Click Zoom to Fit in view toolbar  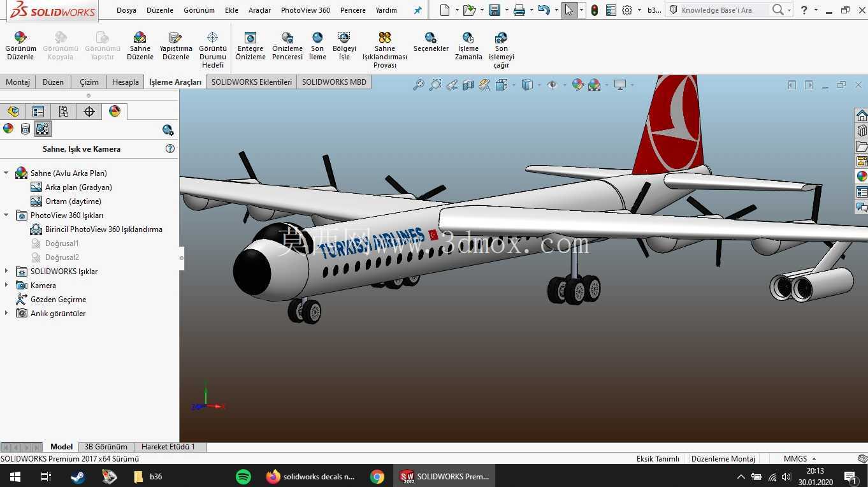coord(419,84)
